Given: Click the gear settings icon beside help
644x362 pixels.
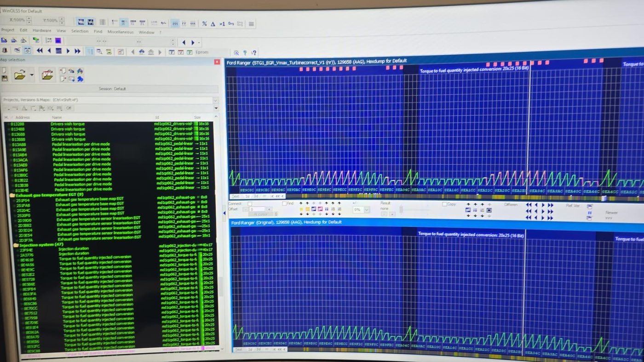Looking at the screenshot, I should coord(236,53).
